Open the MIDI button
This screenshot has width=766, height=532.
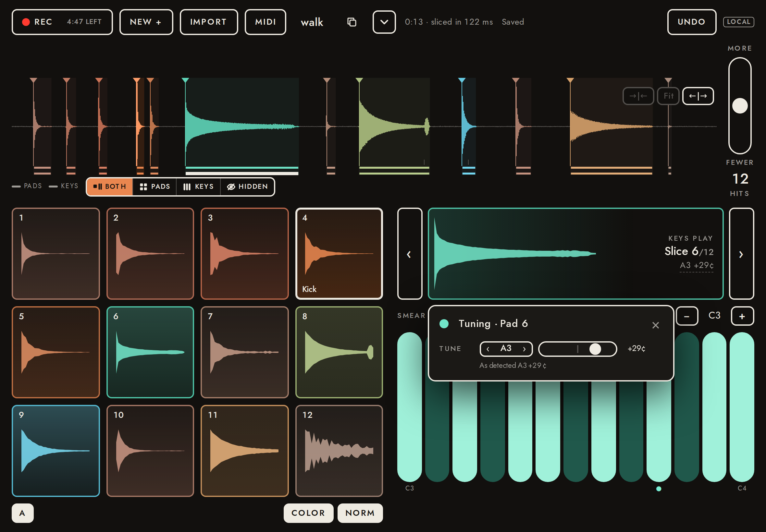coord(265,22)
